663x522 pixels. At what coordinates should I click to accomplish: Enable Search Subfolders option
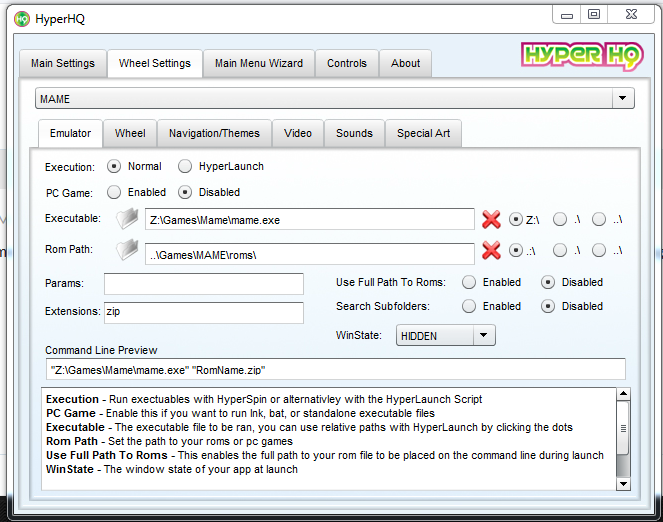click(469, 306)
